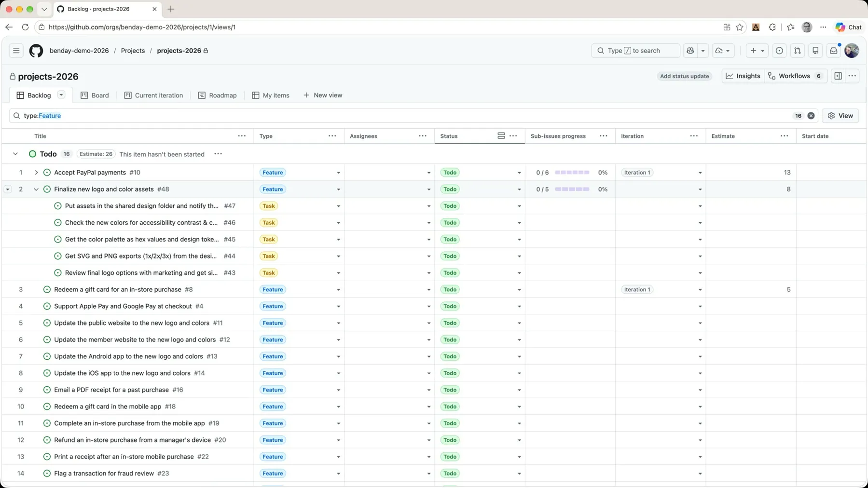Viewport: 868px width, 488px height.
Task: Switch to the Roadmap tab
Action: coord(217,95)
